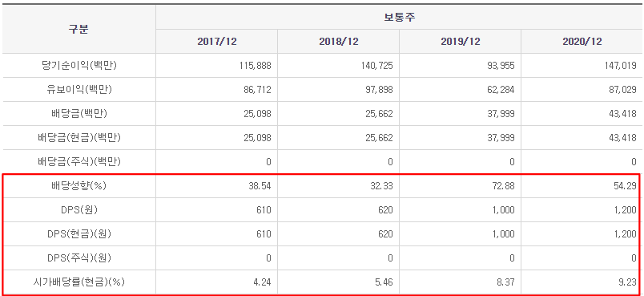Screen dimensions: 644x296
Task: Click payout ratio value 54.29
Action: [x=626, y=186]
